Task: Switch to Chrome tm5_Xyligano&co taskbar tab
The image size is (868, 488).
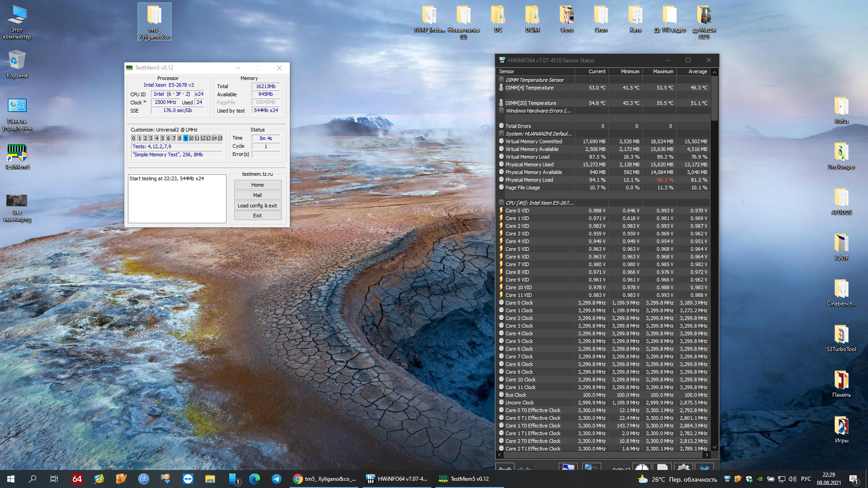Action: point(325,479)
